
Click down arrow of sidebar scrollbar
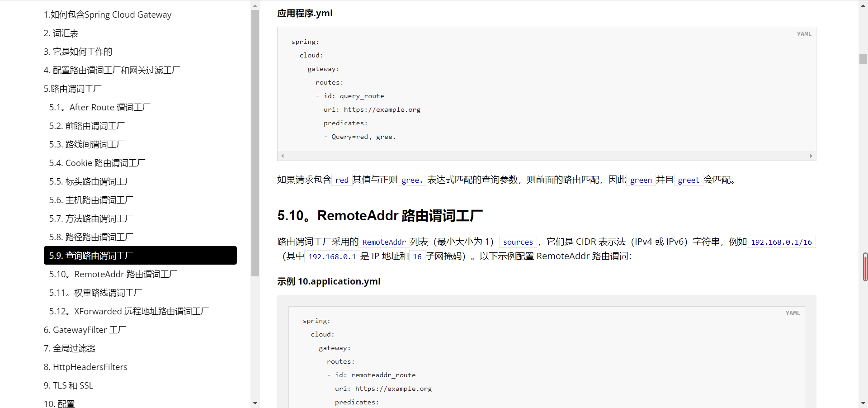pyautogui.click(x=255, y=403)
